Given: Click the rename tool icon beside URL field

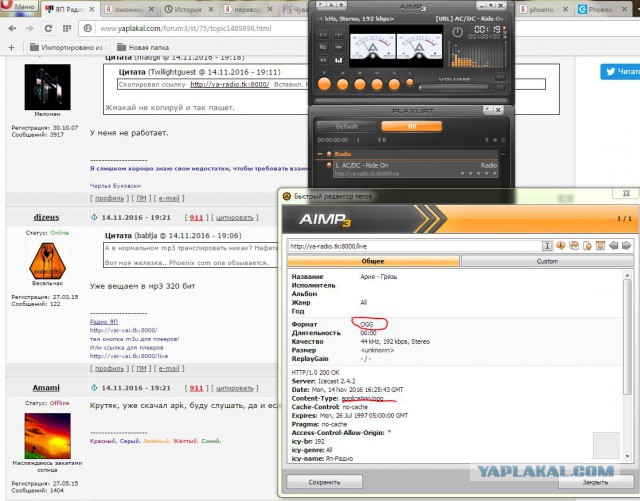Looking at the screenshot, I should pos(547,245).
